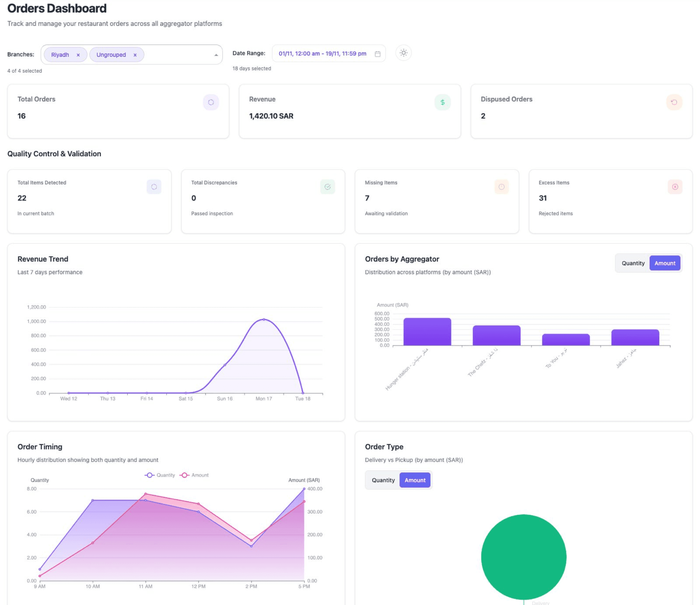Select Amount in Order Type toggle
The width and height of the screenshot is (700, 605).
415,480
